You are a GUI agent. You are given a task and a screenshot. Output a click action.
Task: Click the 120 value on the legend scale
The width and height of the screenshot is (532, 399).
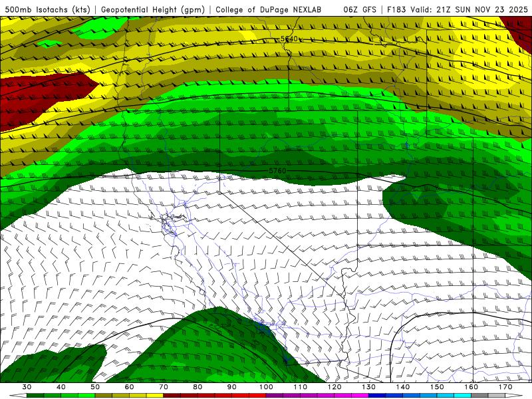point(334,387)
